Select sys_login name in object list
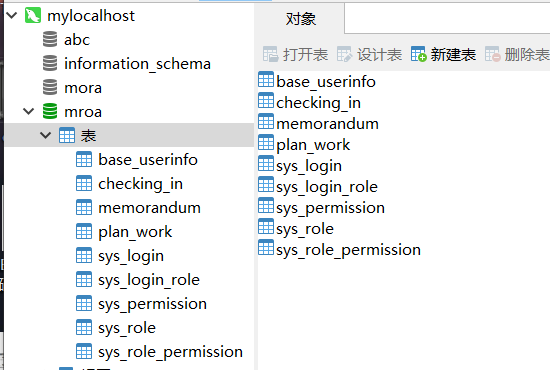Image resolution: width=550 pixels, height=370 pixels. coord(309,166)
